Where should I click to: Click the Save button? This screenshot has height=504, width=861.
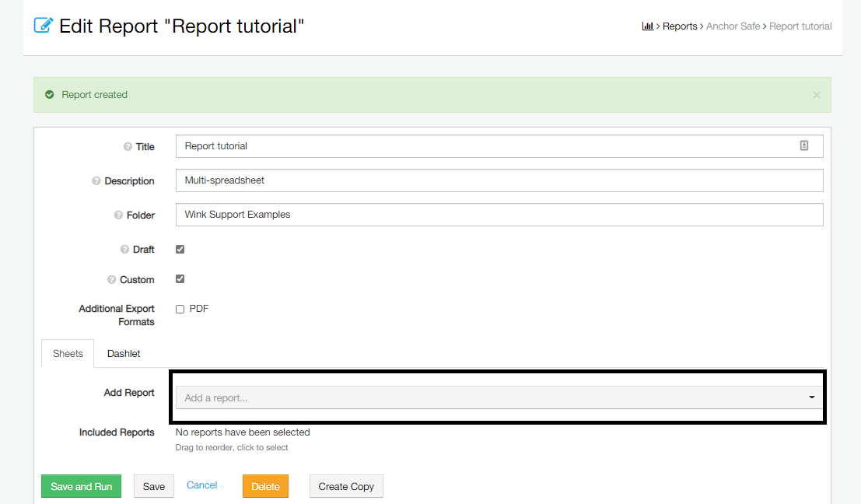(154, 486)
